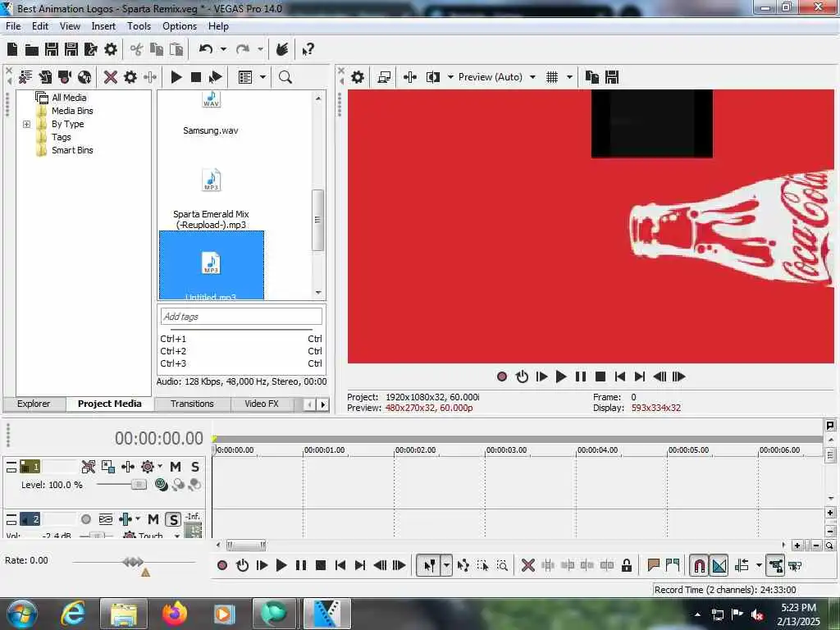Open the Undo history dropdown arrow
This screenshot has height=630, width=840.
(223, 49)
